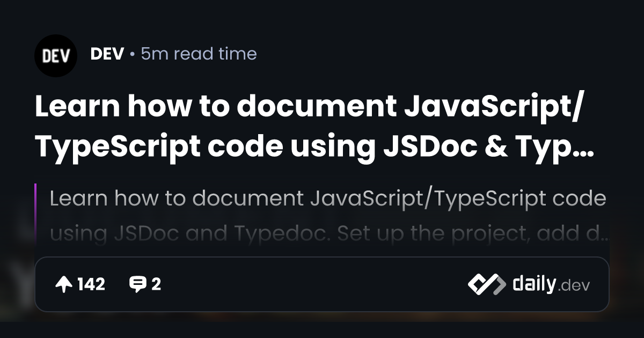This screenshot has height=338, width=644.
Task: Click the first line of summary text
Action: click(327, 199)
